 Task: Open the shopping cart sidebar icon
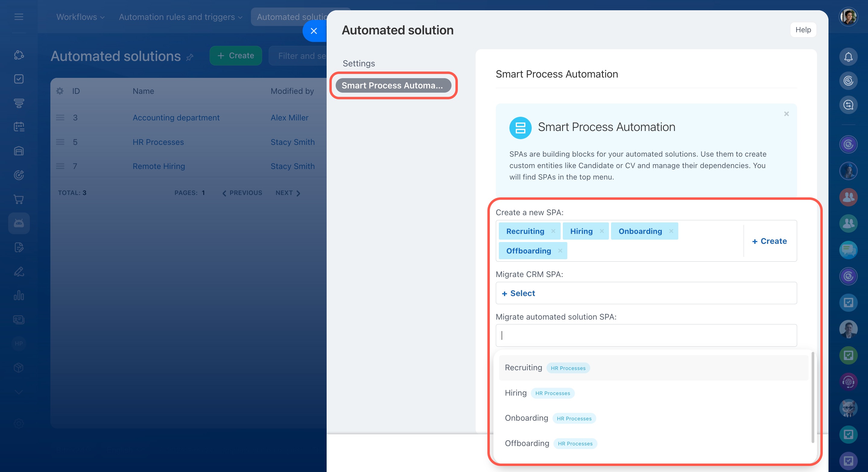click(x=19, y=199)
